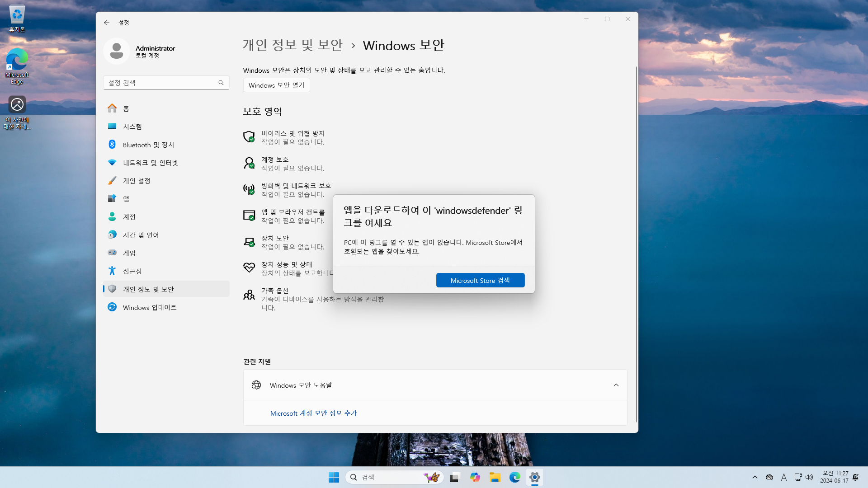Click 바이러스 및 위협 방지 text
Viewport: 868px width, 488px height.
(x=293, y=133)
